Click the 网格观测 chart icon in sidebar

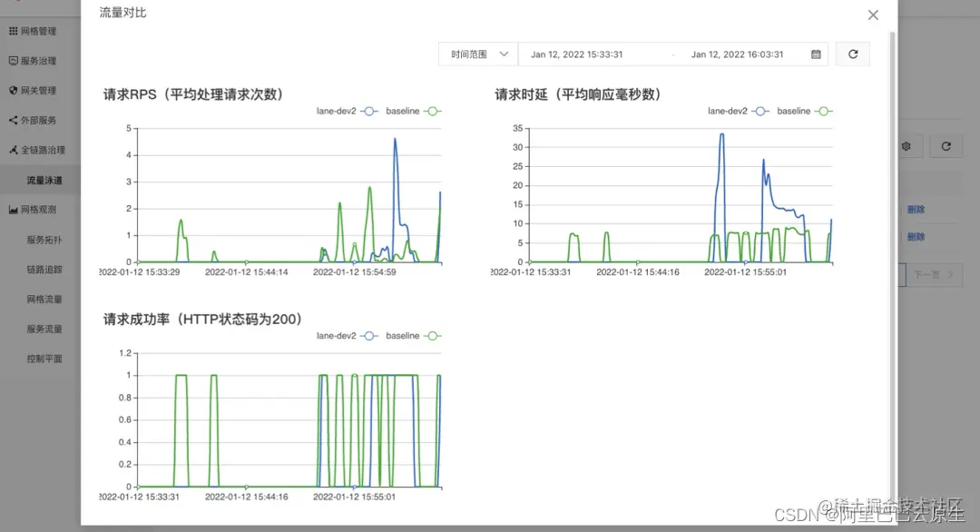13,210
